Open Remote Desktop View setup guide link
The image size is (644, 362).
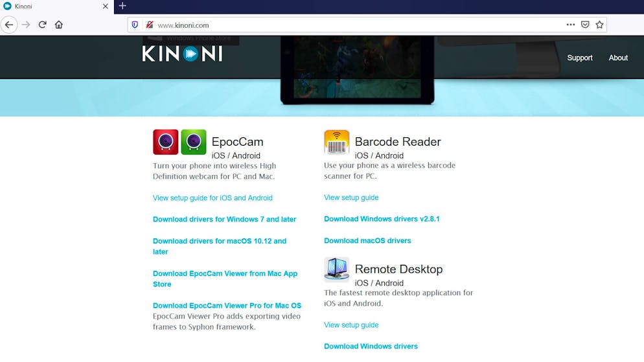click(x=351, y=324)
